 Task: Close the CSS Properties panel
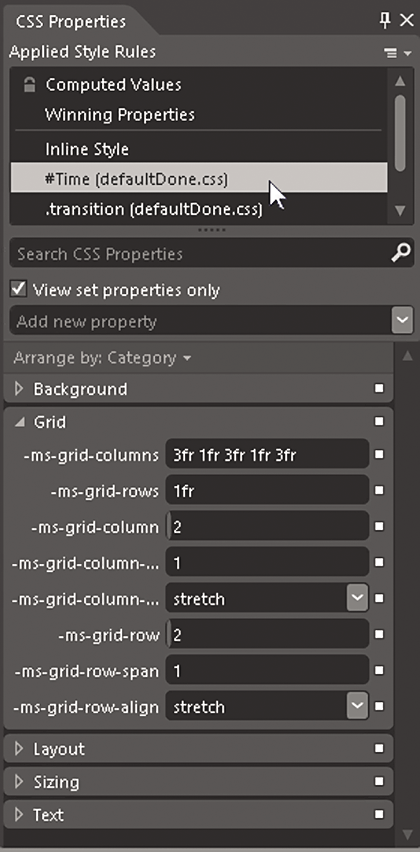click(x=406, y=21)
